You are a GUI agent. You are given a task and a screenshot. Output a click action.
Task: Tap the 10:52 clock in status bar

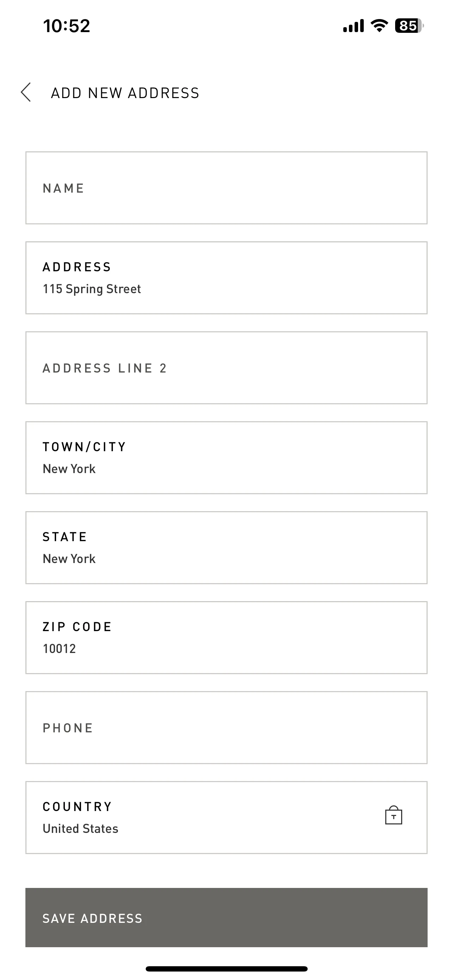tap(67, 26)
